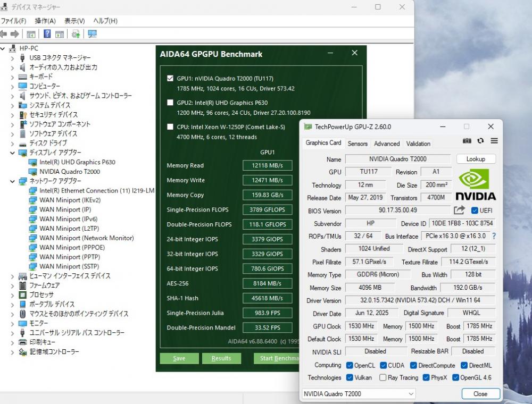This screenshot has width=532, height=404.
Task: Toggle the Vulkan checkbox
Action: click(x=350, y=377)
